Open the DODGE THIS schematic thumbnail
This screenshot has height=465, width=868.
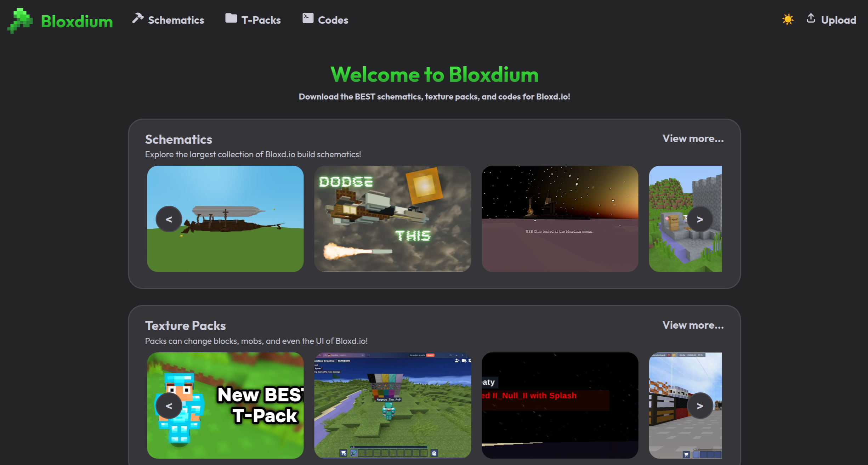coord(392,219)
